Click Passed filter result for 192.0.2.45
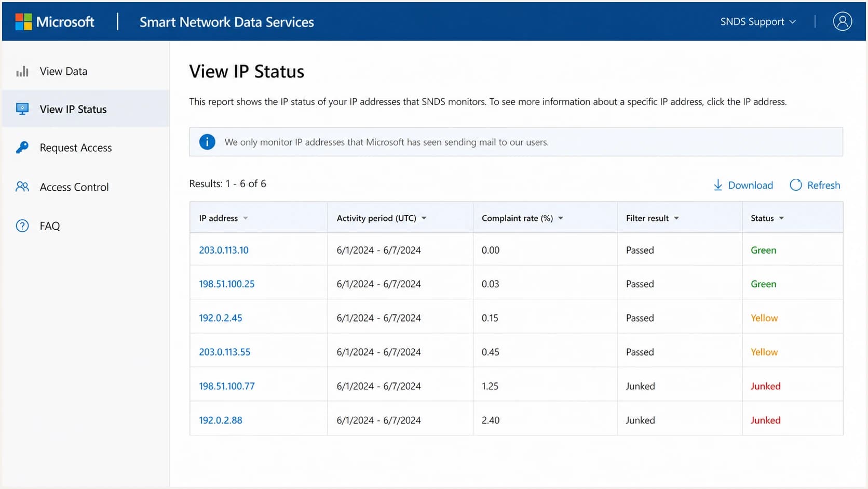 (640, 318)
